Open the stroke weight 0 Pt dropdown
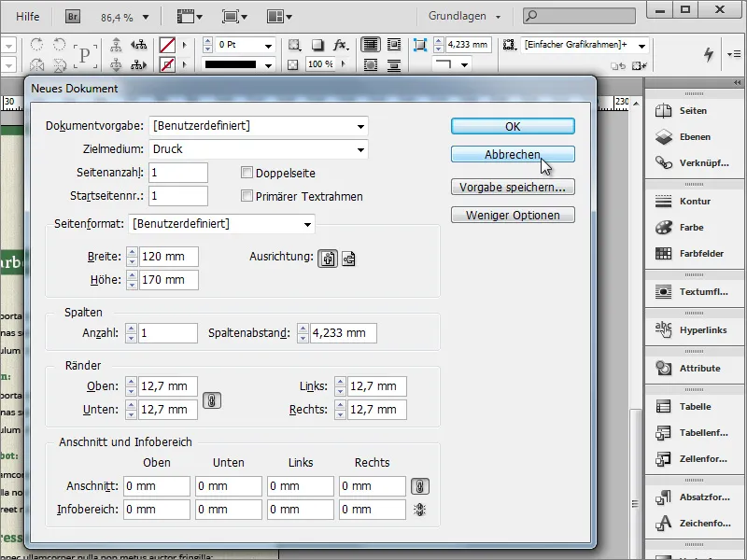 coord(268,46)
